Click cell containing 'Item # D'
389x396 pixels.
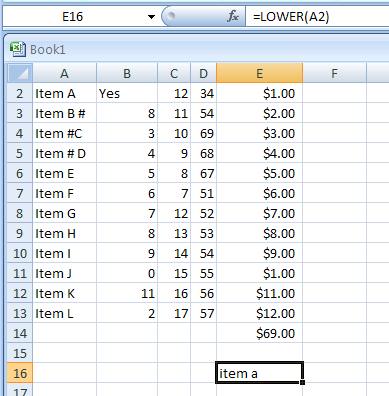click(64, 153)
